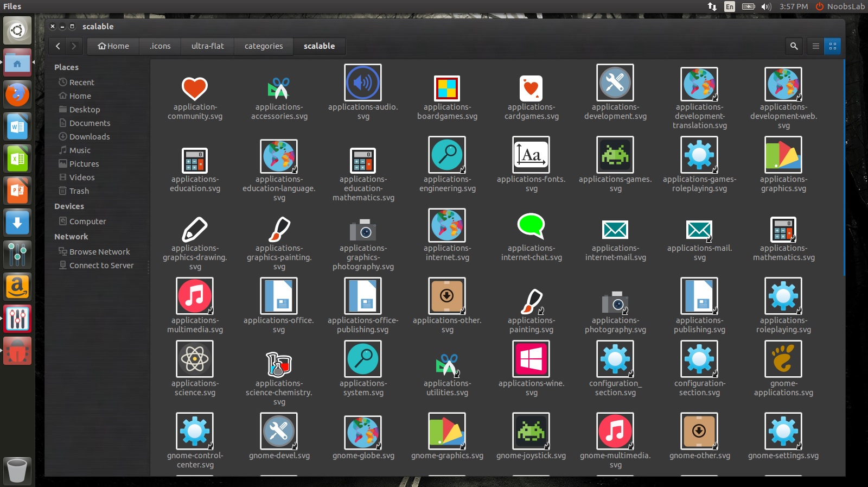Image resolution: width=868 pixels, height=487 pixels.
Task: Select gnome-applications.svg foot icon
Action: click(x=783, y=359)
